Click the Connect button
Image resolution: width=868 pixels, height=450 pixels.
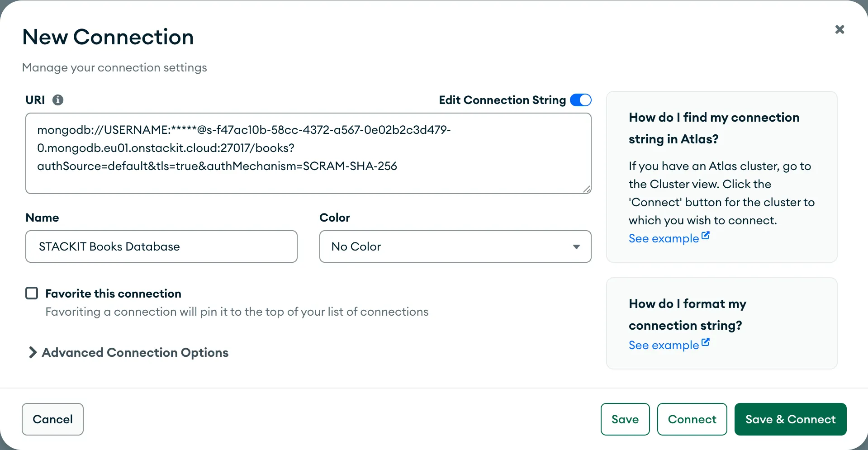pyautogui.click(x=692, y=419)
